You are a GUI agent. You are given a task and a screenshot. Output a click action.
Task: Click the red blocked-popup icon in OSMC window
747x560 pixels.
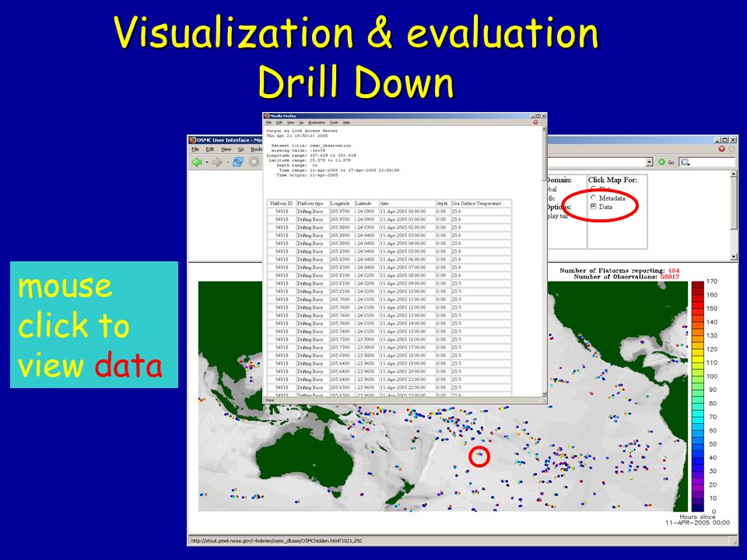pos(722,149)
